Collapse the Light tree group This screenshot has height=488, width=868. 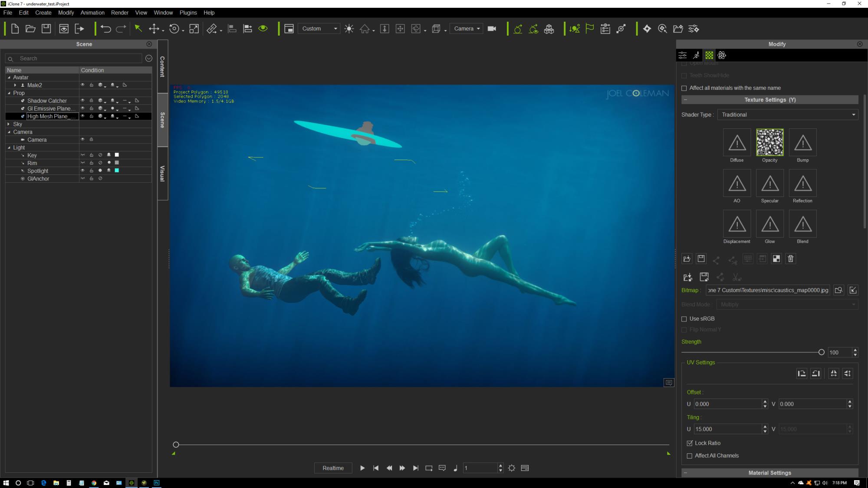(x=9, y=147)
